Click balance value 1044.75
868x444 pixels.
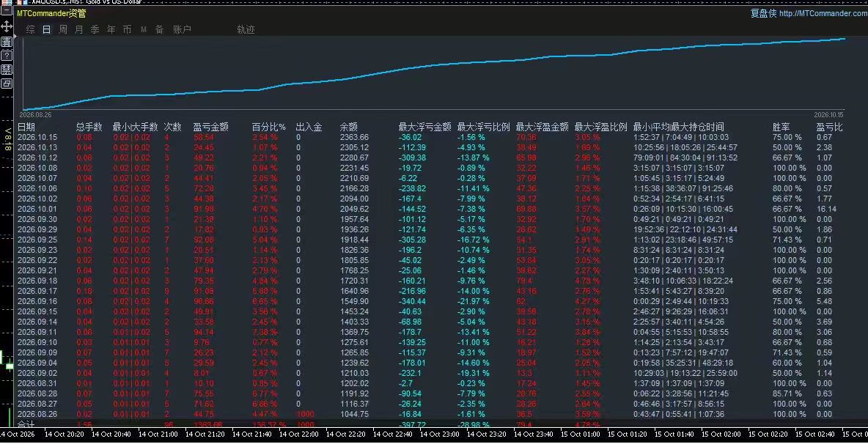354,414
